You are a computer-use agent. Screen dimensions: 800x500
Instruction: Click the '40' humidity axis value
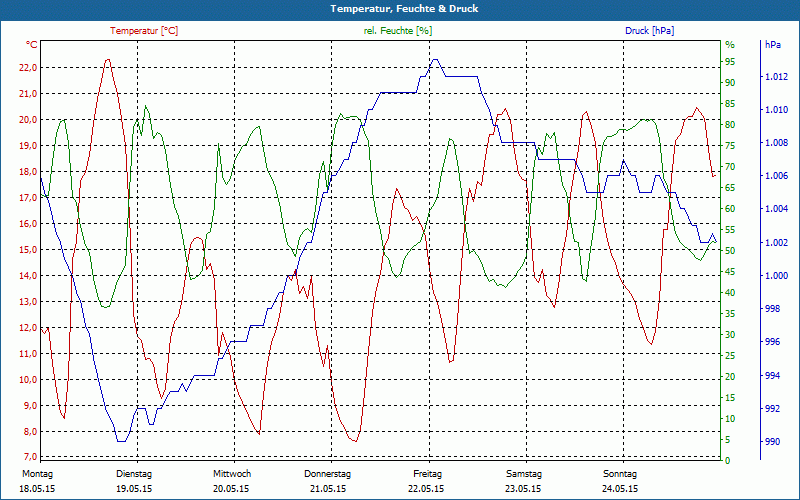coord(730,293)
